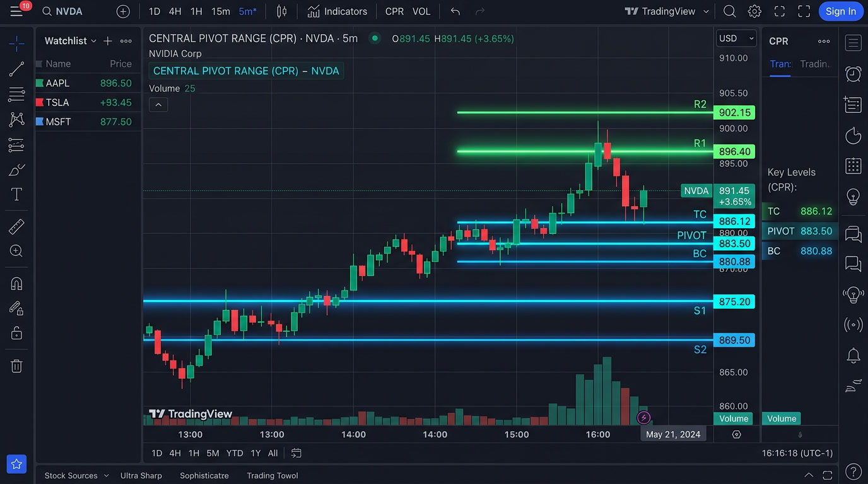Viewport: 868px width, 484px height.
Task: Set date range to All
Action: click(x=273, y=453)
